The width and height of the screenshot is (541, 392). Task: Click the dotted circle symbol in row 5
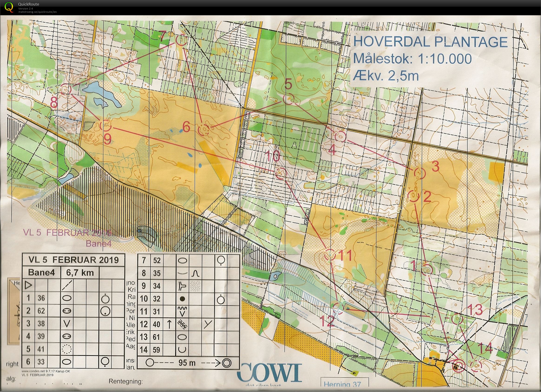point(67,349)
